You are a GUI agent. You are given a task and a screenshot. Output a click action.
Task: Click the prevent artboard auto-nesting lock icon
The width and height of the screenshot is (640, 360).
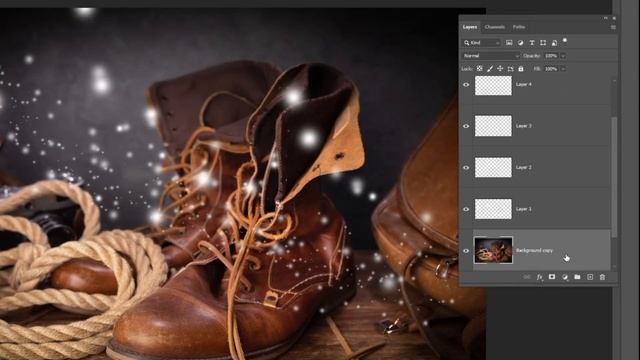[x=510, y=69]
